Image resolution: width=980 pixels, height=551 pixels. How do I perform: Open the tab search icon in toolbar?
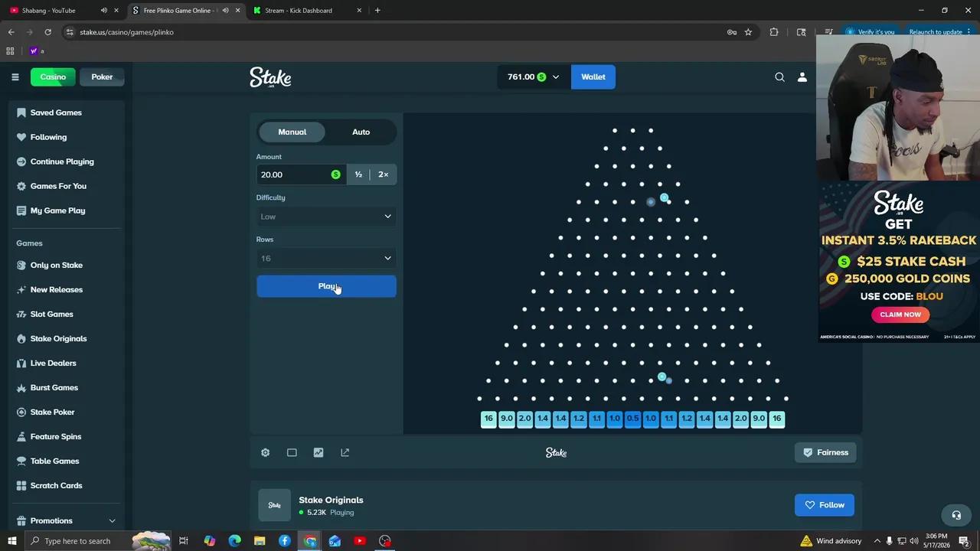coord(801,32)
